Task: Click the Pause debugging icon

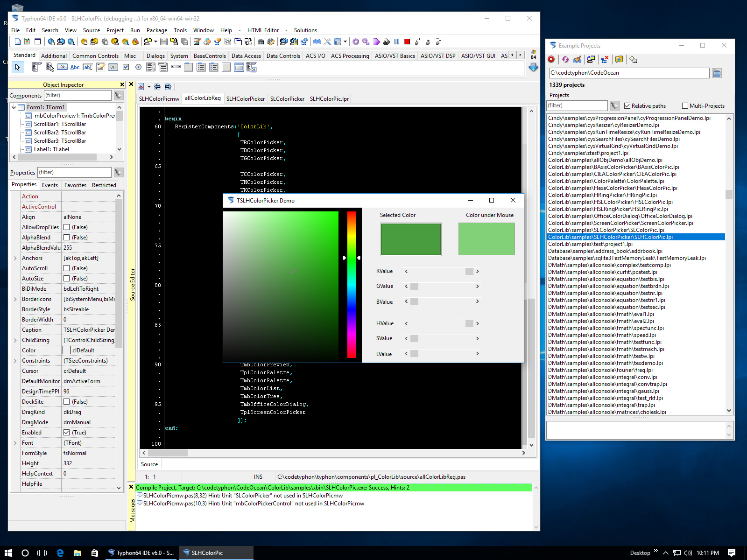Action: point(397,42)
